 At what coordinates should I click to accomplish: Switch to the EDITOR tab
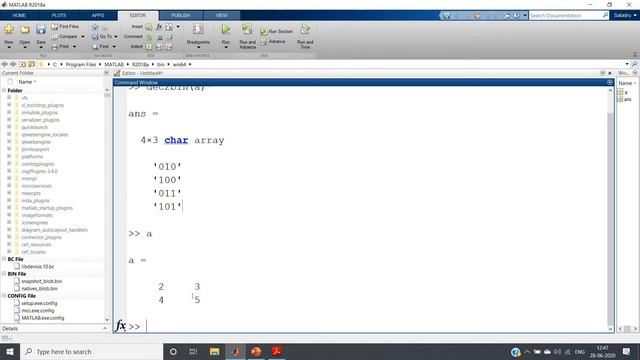[138, 16]
